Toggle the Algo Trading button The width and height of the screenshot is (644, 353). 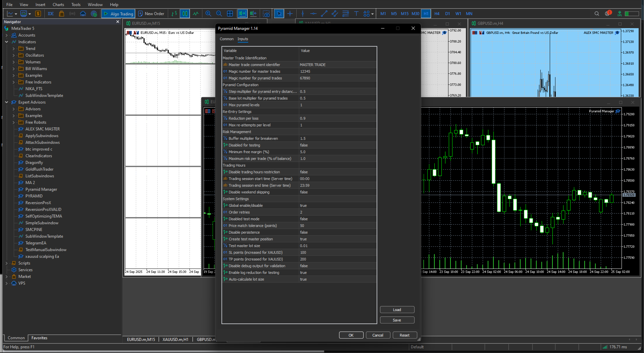tap(118, 14)
